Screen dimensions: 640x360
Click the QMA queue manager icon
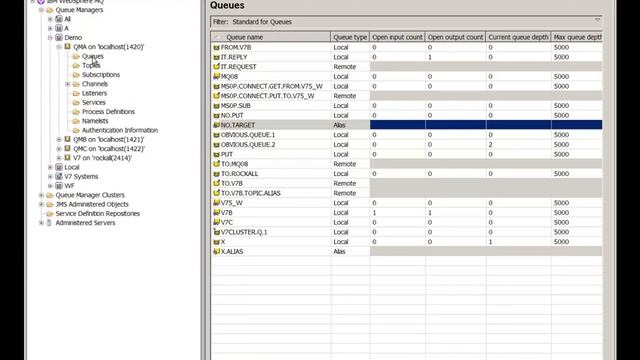[x=68, y=47]
